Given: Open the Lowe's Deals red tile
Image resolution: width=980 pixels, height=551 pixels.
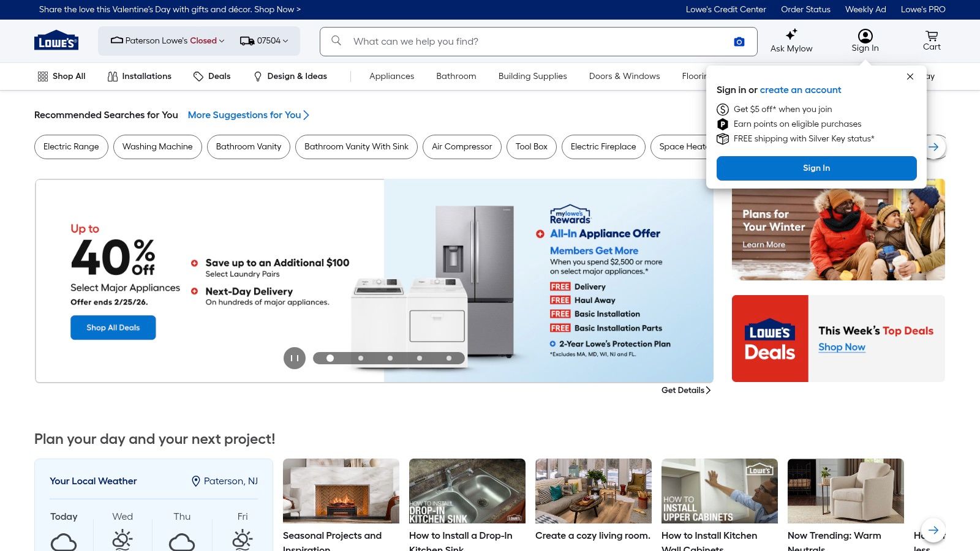Looking at the screenshot, I should [770, 339].
